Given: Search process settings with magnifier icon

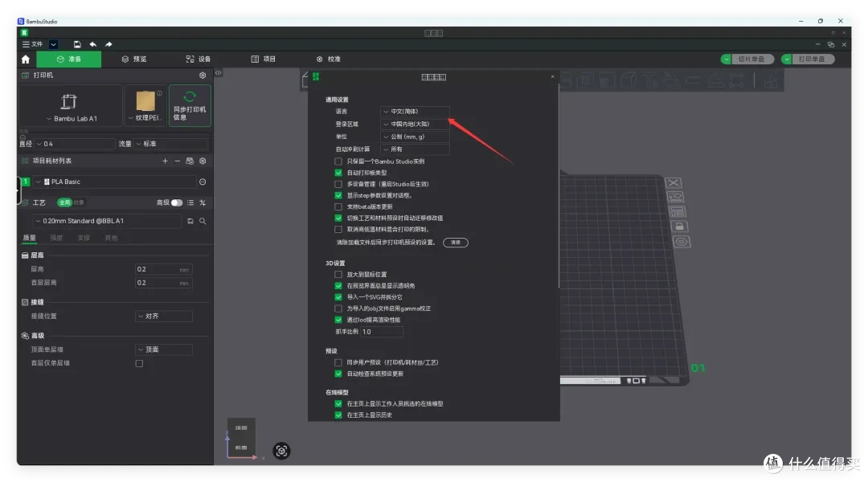Looking at the screenshot, I should click(x=203, y=221).
